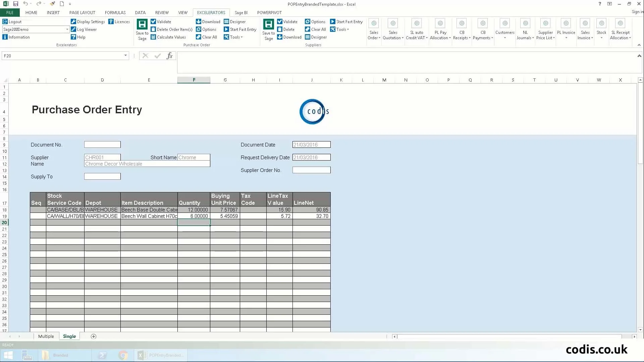
Task: Expand the Name Box dropdown arrow
Action: pos(125,56)
